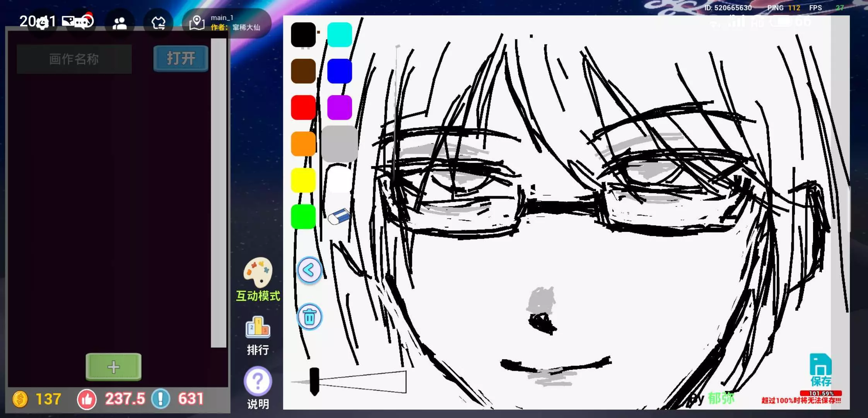Screen dimensions: 868x418
Task: Open the 互动模式 palette icon
Action: [x=258, y=273]
